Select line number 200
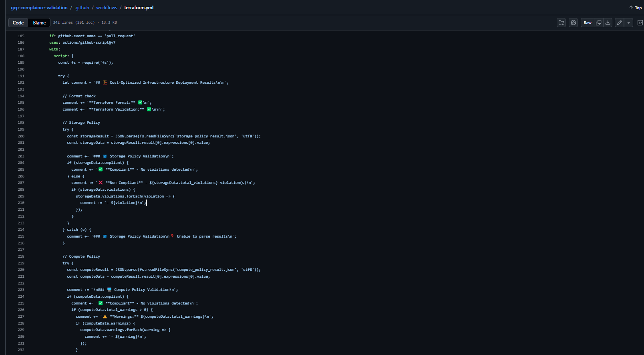 click(x=21, y=136)
